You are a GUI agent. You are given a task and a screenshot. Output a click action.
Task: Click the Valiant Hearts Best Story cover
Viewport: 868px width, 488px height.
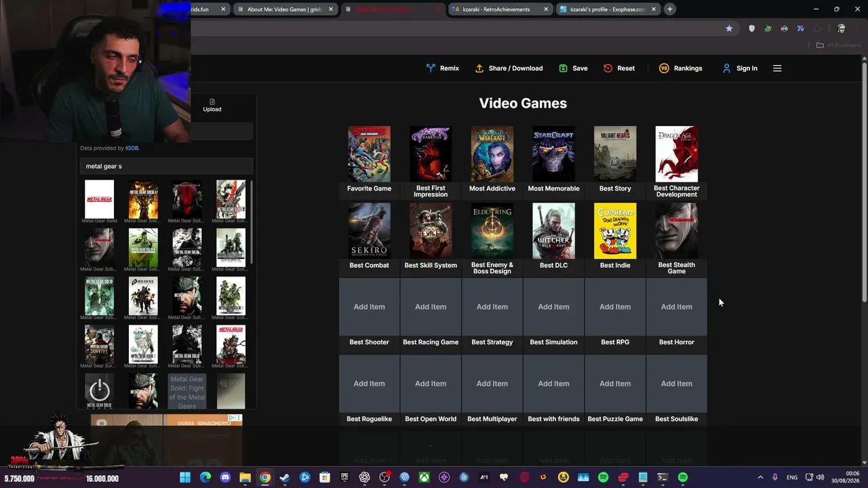615,154
